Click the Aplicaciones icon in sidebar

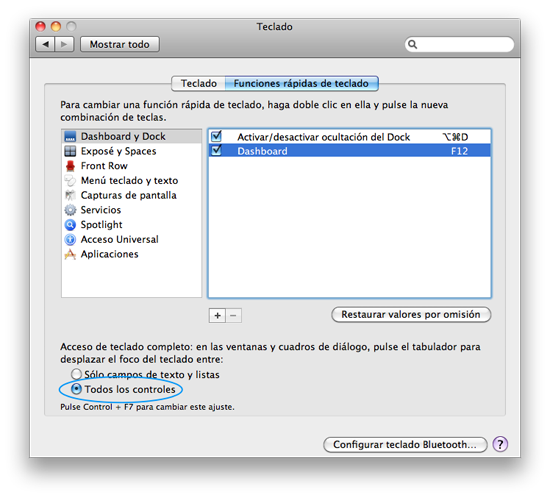(70, 254)
